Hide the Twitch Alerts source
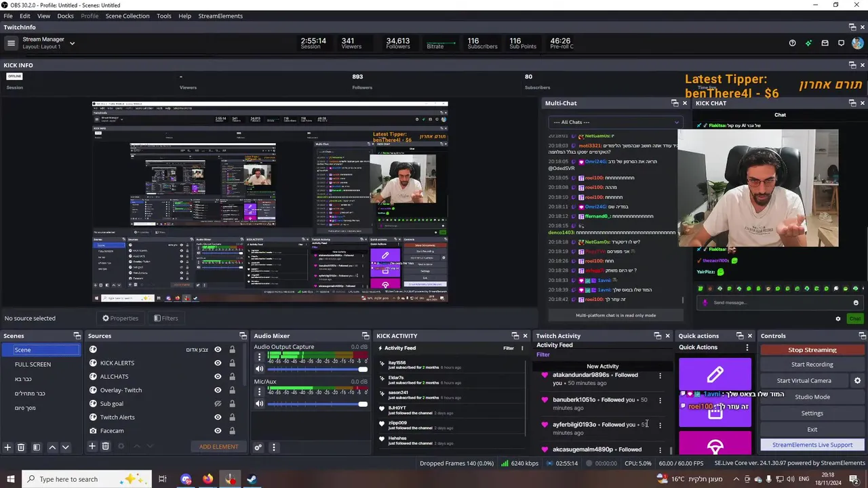 pyautogui.click(x=218, y=418)
